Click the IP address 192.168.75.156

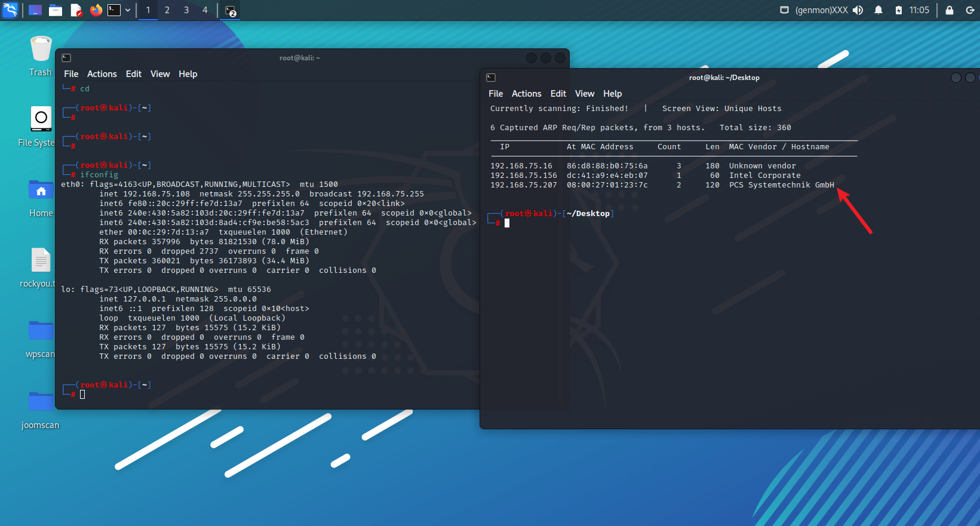point(524,176)
